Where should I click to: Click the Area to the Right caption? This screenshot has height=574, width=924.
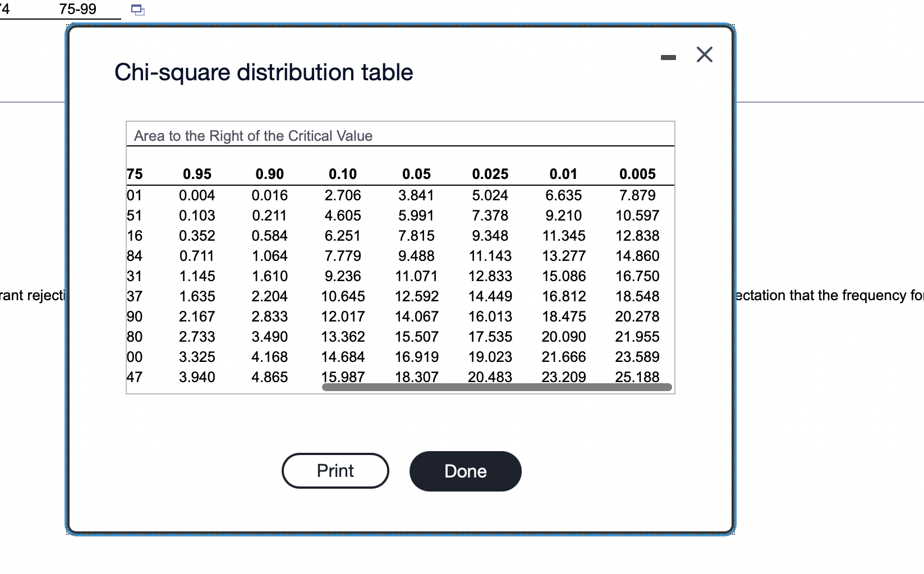(253, 136)
